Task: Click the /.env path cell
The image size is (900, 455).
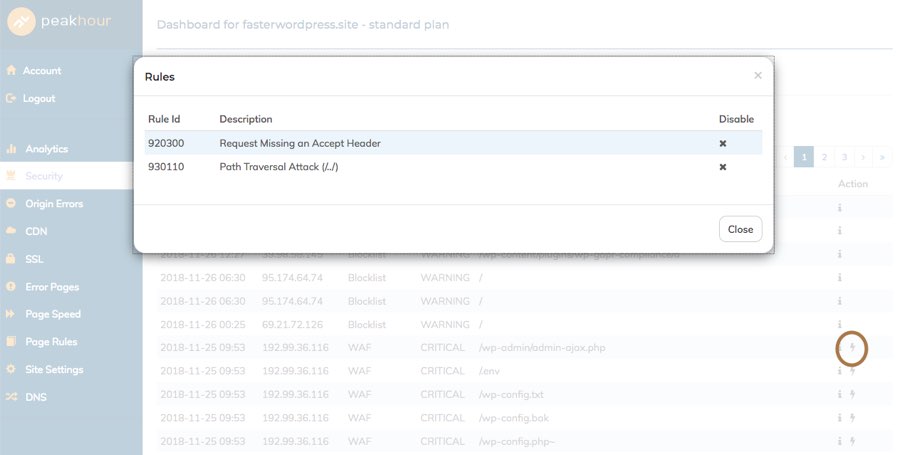Action: click(x=489, y=371)
